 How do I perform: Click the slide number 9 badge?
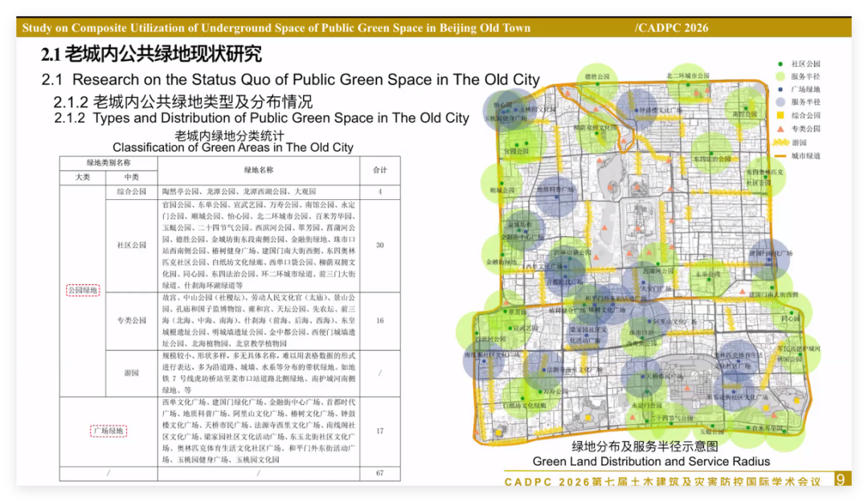840,480
